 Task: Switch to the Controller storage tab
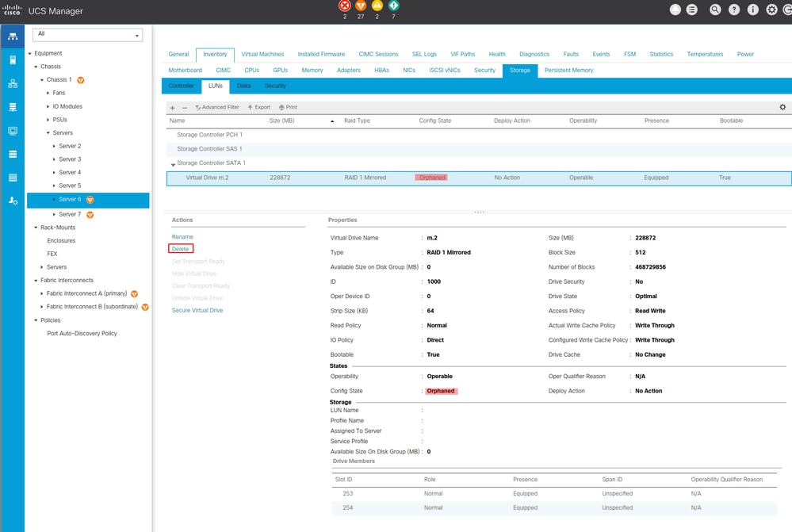point(181,86)
